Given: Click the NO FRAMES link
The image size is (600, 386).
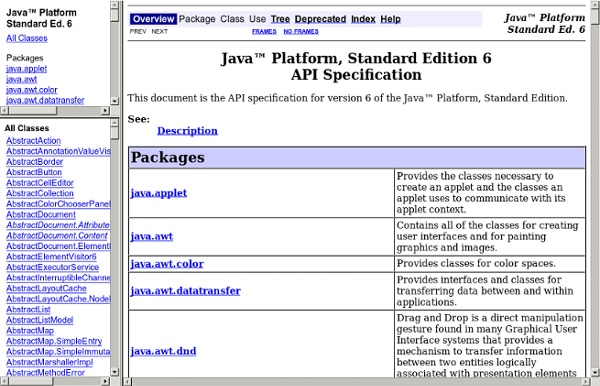Looking at the screenshot, I should pos(301,31).
